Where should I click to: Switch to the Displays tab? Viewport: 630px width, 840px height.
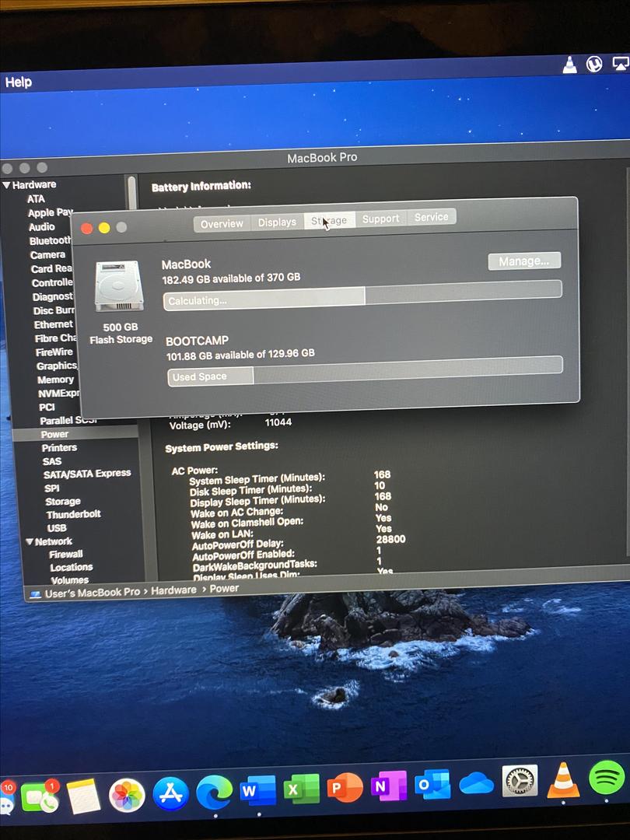(x=277, y=222)
